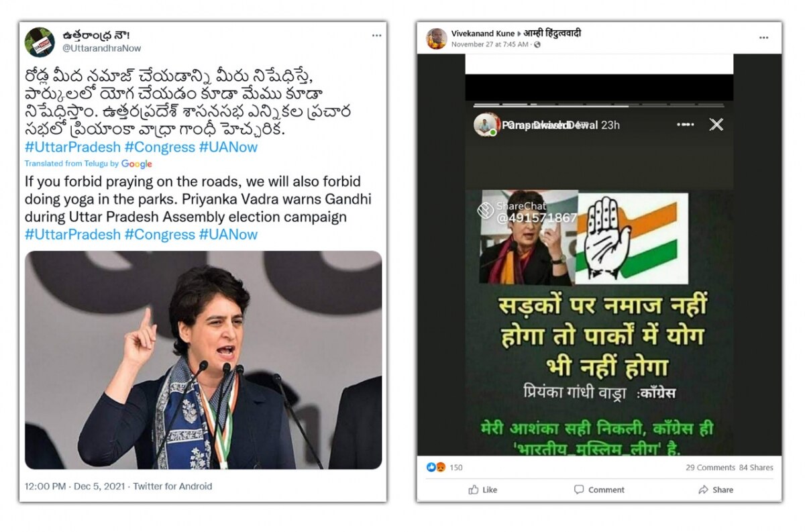Click the Comment button on the post
The height and width of the screenshot is (532, 805).
[x=599, y=490]
